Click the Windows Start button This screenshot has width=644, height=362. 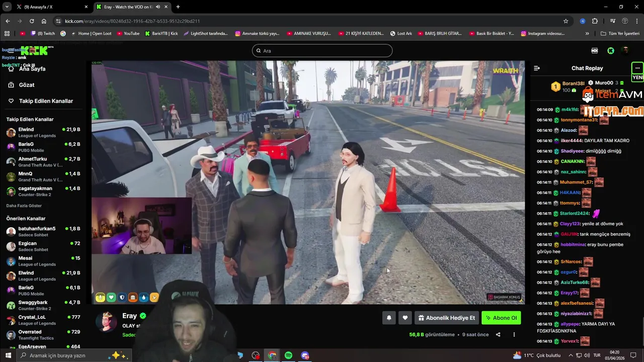[8, 355]
